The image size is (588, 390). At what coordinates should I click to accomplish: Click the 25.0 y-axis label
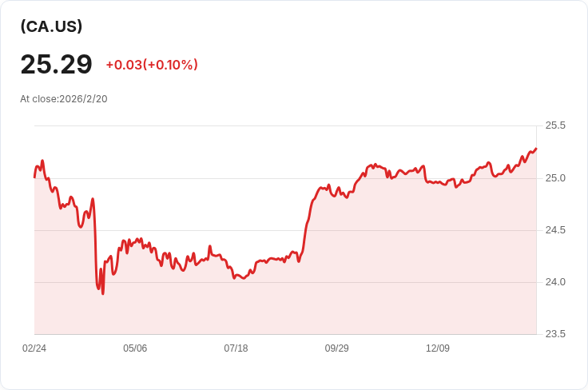(555, 177)
